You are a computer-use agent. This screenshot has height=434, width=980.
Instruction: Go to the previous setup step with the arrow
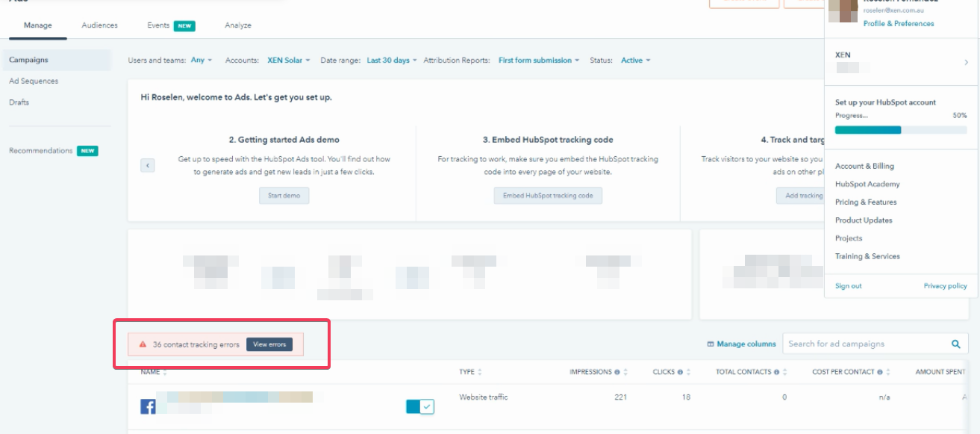[x=148, y=165]
